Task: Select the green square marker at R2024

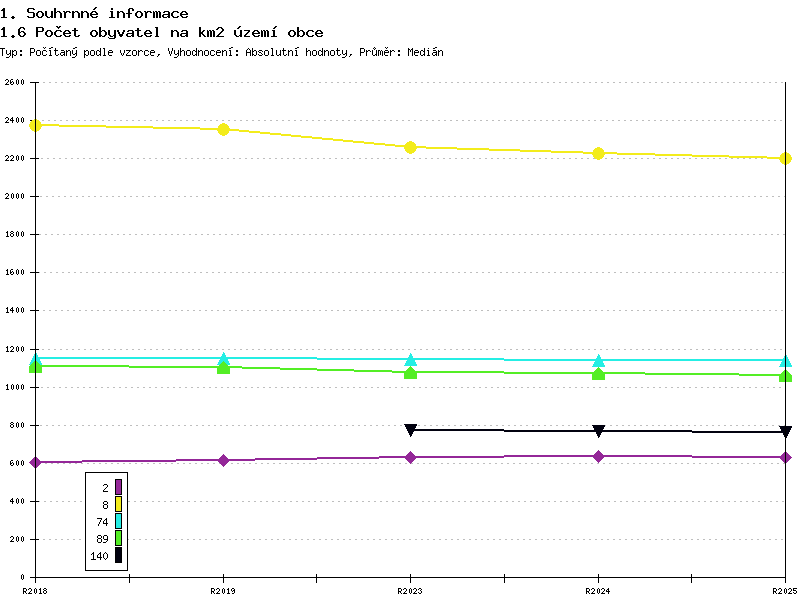Action: pyautogui.click(x=598, y=374)
